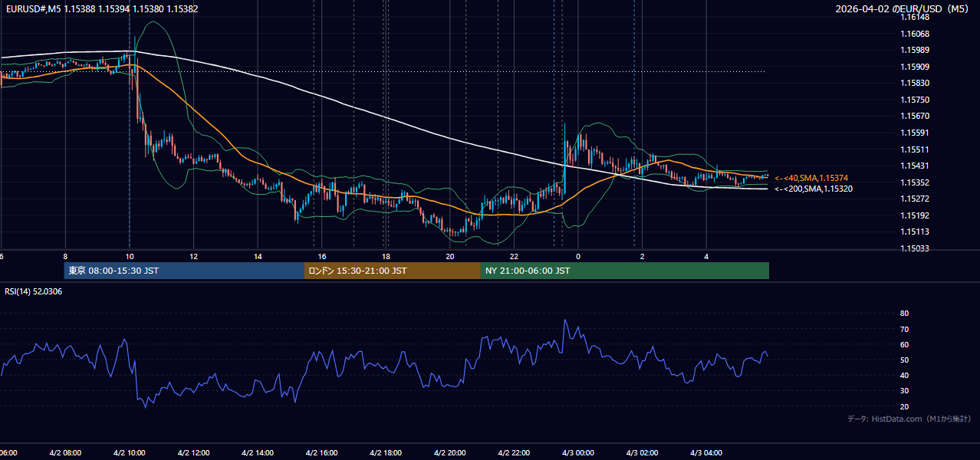Click the RSI scale value 60

point(904,344)
